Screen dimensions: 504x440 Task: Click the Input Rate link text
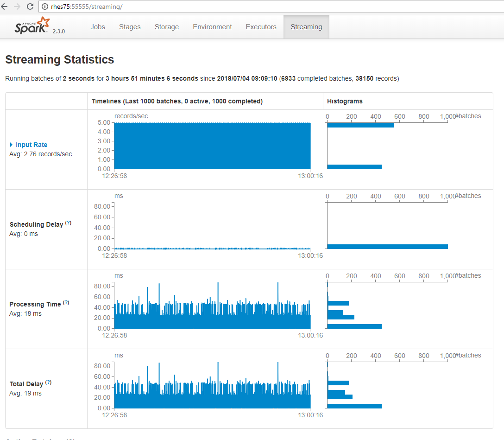[31, 145]
